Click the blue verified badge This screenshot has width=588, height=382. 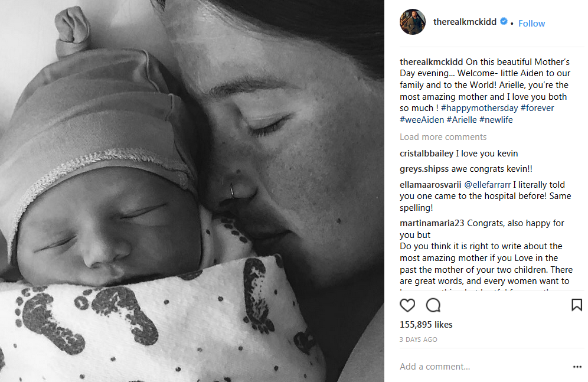coord(504,21)
